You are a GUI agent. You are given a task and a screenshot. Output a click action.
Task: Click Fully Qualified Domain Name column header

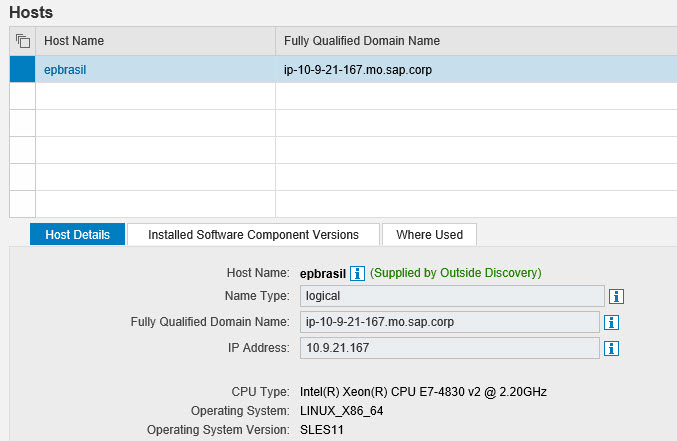(476, 41)
